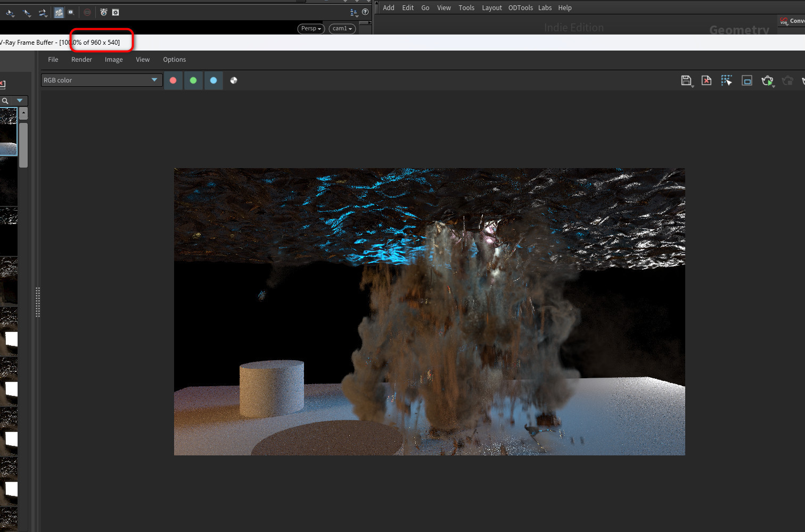Image resolution: width=805 pixels, height=532 pixels.
Task: Click the dimmed red circle icon
Action: [x=87, y=12]
